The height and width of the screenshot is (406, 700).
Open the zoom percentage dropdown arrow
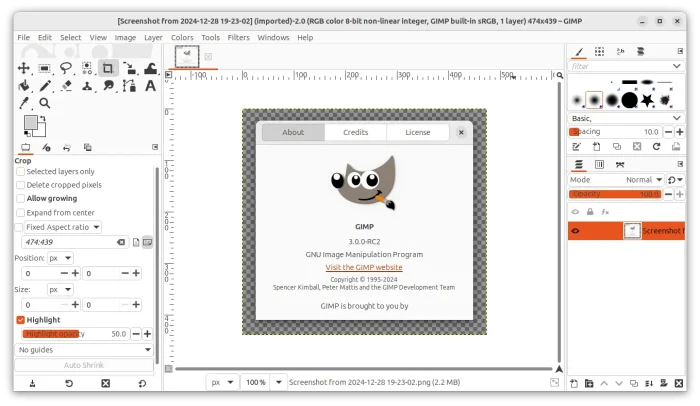tap(279, 382)
